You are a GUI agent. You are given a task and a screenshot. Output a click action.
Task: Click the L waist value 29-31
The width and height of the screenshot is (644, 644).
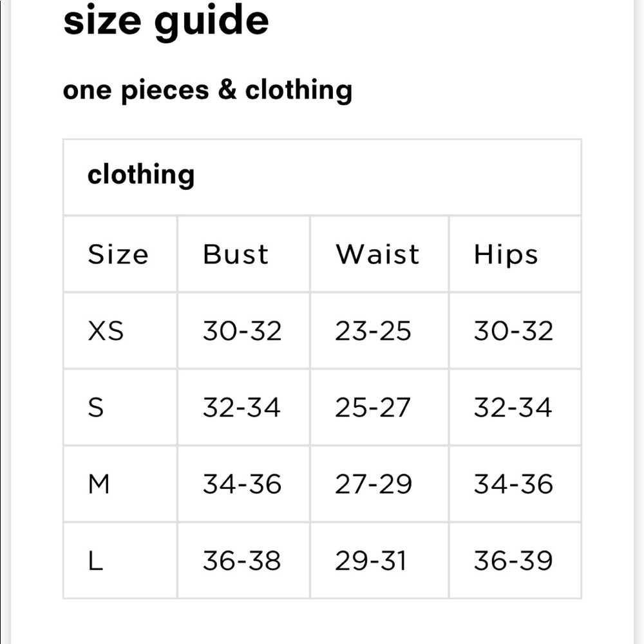point(370,561)
